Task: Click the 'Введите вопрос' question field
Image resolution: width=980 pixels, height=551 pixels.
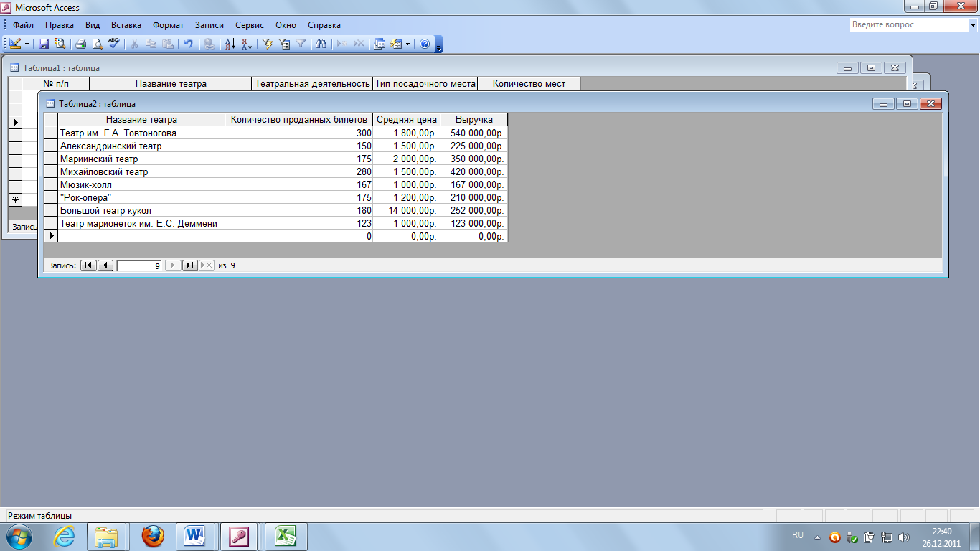Action: [908, 24]
